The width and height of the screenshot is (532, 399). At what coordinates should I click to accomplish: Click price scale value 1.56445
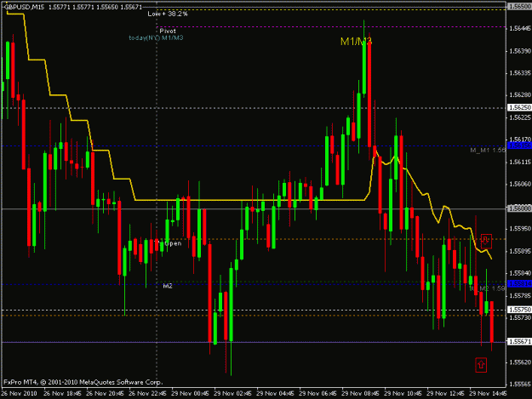click(x=520, y=28)
